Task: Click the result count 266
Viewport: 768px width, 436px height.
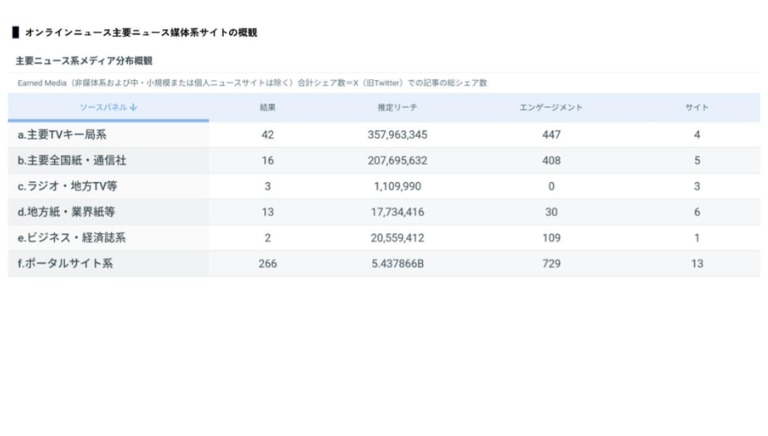Action: [267, 264]
